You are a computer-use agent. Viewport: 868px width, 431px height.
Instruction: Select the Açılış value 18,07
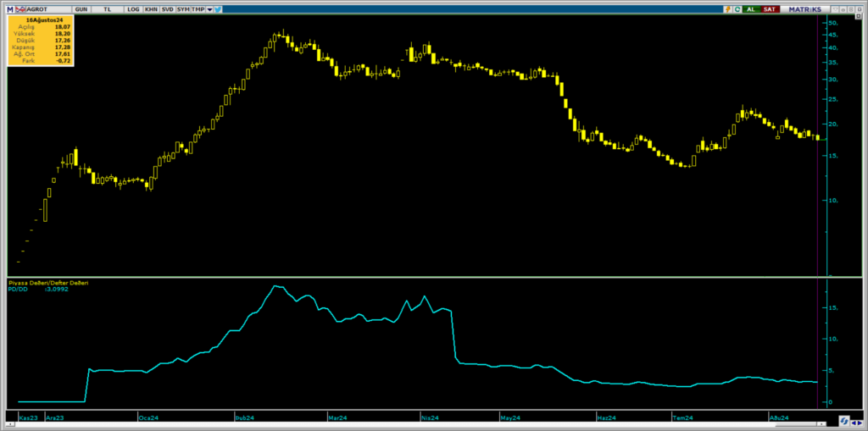click(61, 26)
